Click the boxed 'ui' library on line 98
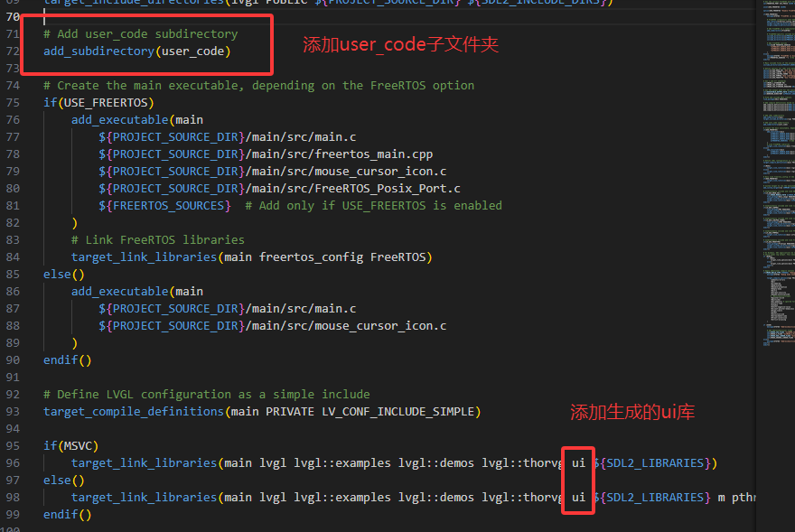795x532 pixels. 578,497
